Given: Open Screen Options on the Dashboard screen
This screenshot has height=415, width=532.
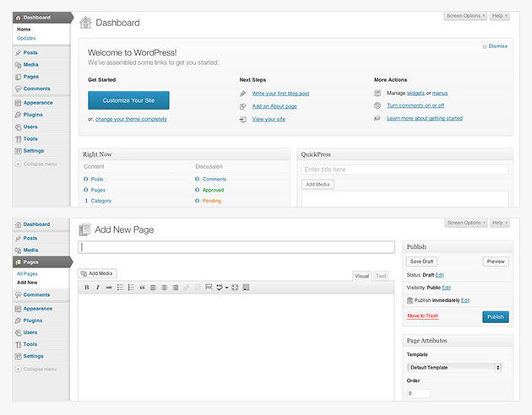Looking at the screenshot, I should [465, 16].
